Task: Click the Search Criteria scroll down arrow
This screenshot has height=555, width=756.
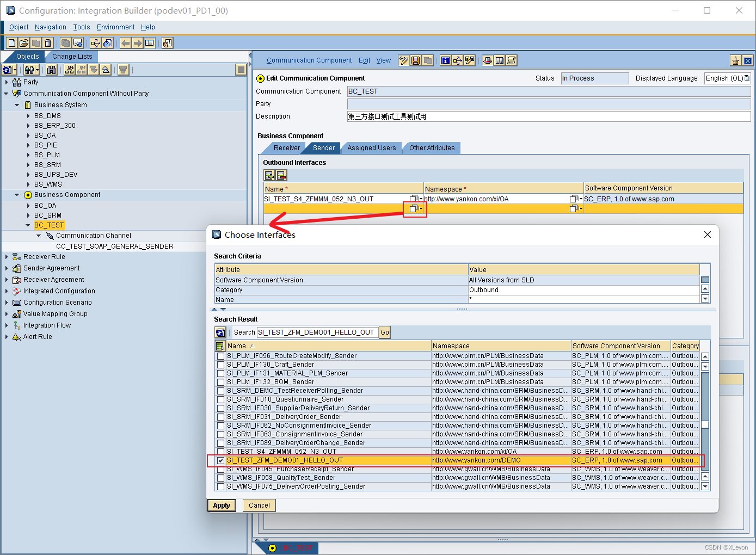Action: [x=705, y=299]
